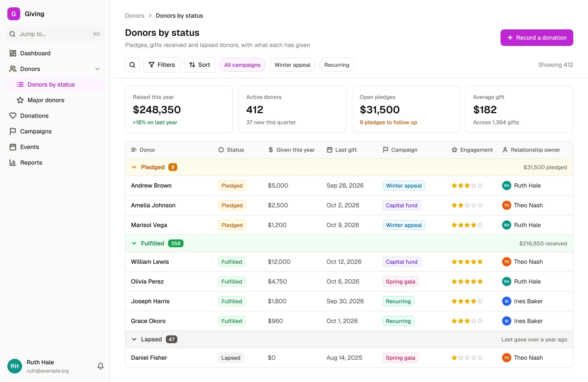Click the Last gift column header
The height and width of the screenshot is (382, 588).
point(342,150)
